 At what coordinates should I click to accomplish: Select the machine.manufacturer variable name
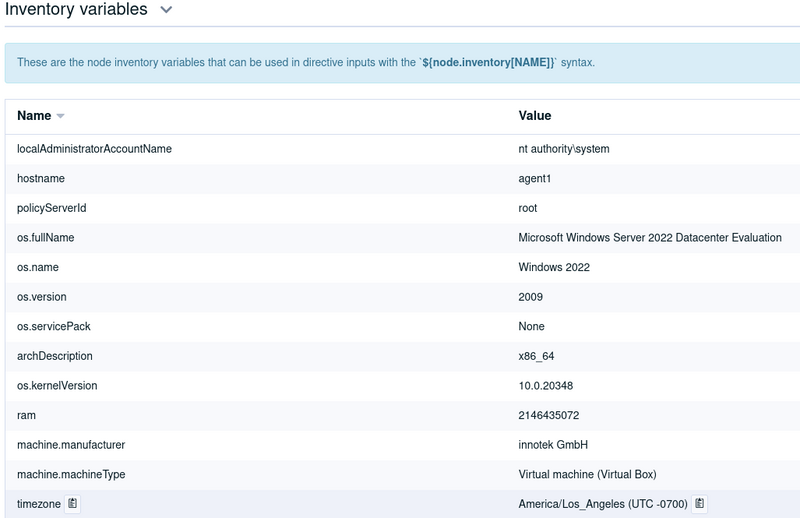pos(71,445)
